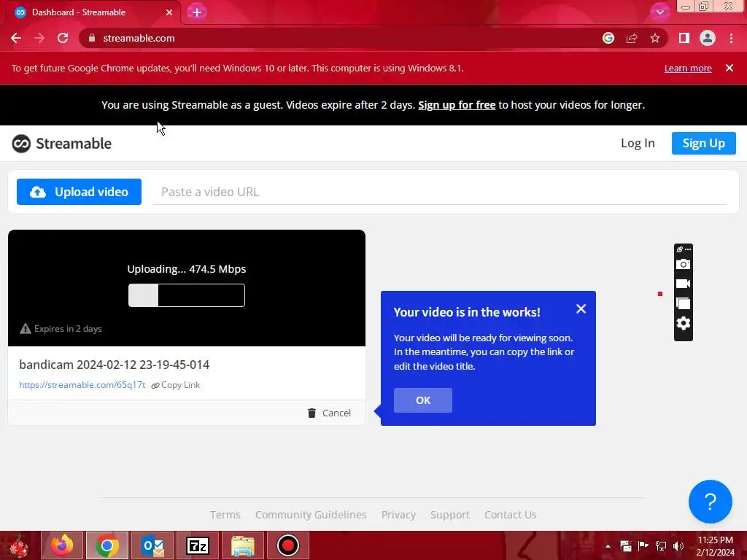The image size is (747, 560).
Task: Expand the tab search dropdown
Action: click(x=659, y=12)
